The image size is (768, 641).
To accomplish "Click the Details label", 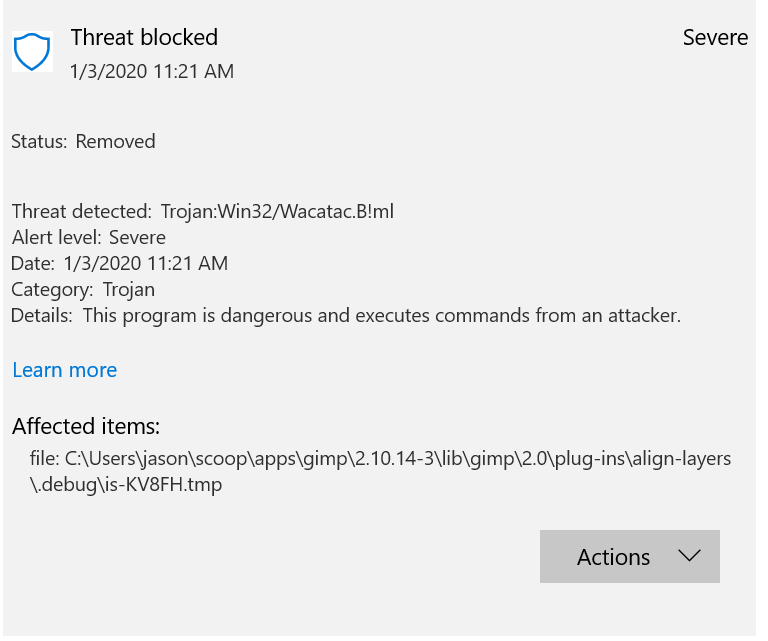I will click(41, 316).
